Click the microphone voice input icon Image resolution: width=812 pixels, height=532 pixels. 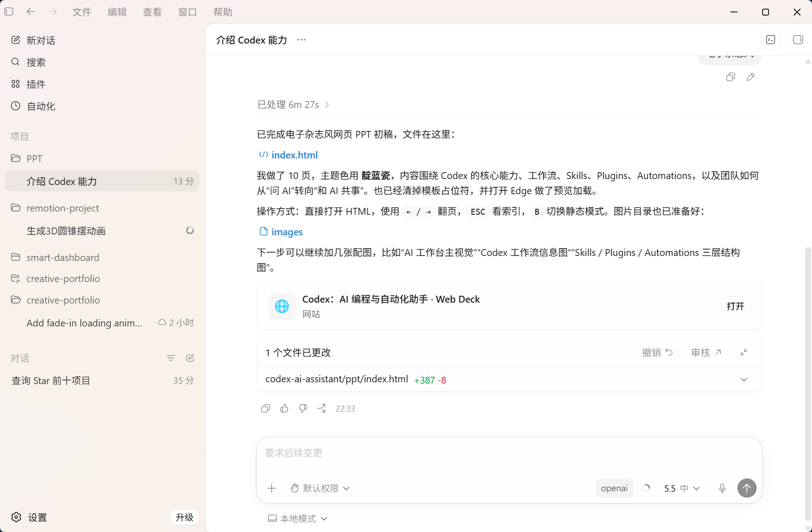tap(722, 489)
